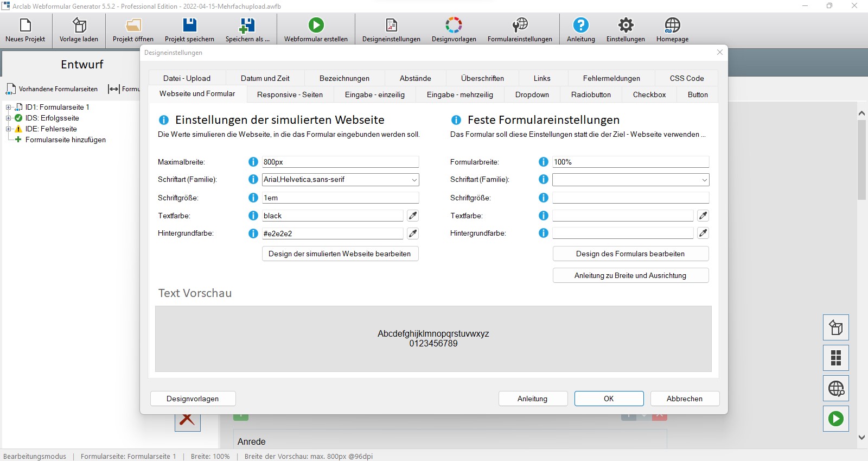Open Designvorlagen from the toolbar

454,26
